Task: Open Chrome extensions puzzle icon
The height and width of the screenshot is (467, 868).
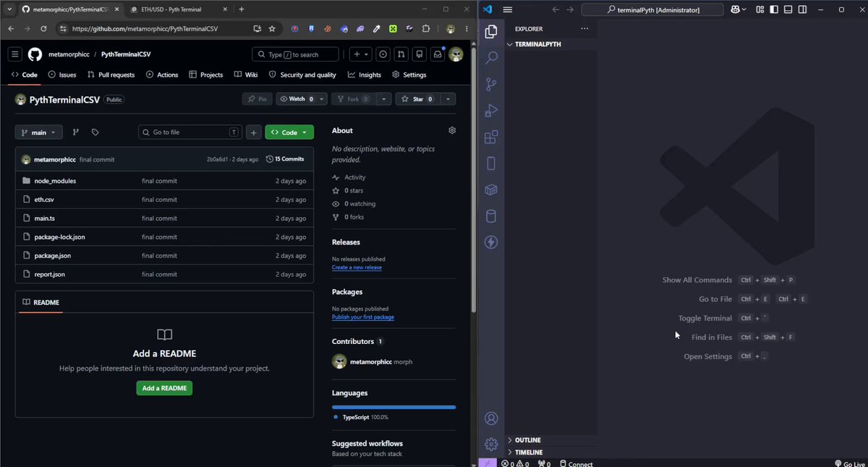Action: click(x=425, y=29)
